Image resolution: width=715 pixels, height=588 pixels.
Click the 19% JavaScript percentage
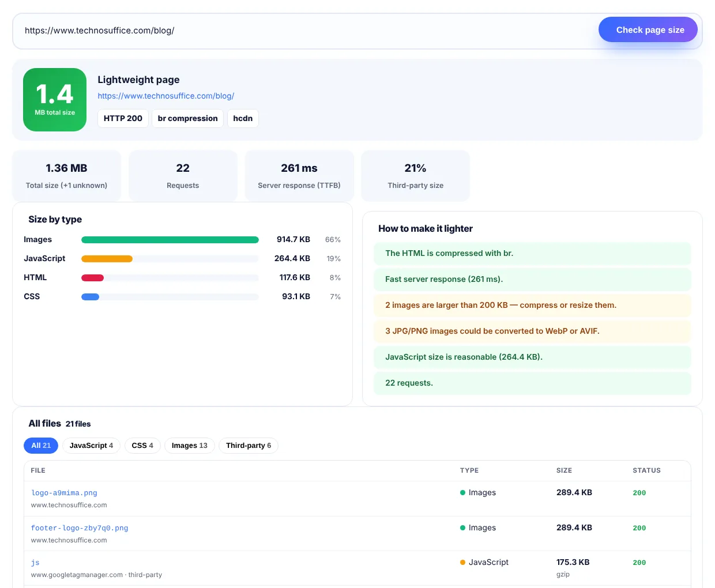334,259
